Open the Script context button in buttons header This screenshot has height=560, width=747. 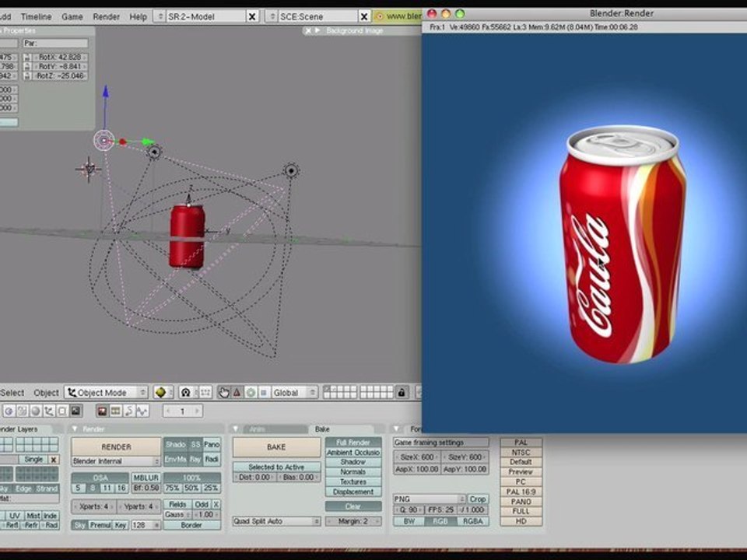22,411
